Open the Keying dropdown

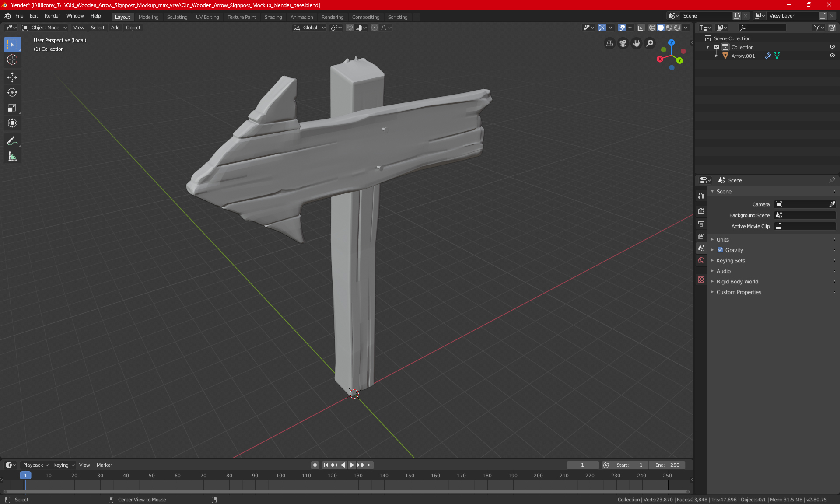point(63,465)
